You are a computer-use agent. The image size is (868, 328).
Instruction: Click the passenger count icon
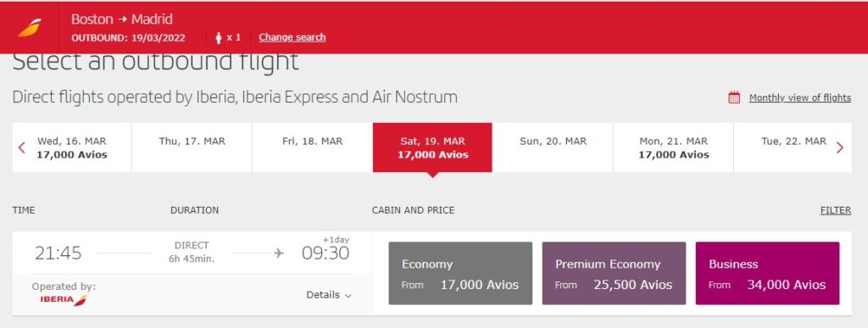tap(219, 37)
